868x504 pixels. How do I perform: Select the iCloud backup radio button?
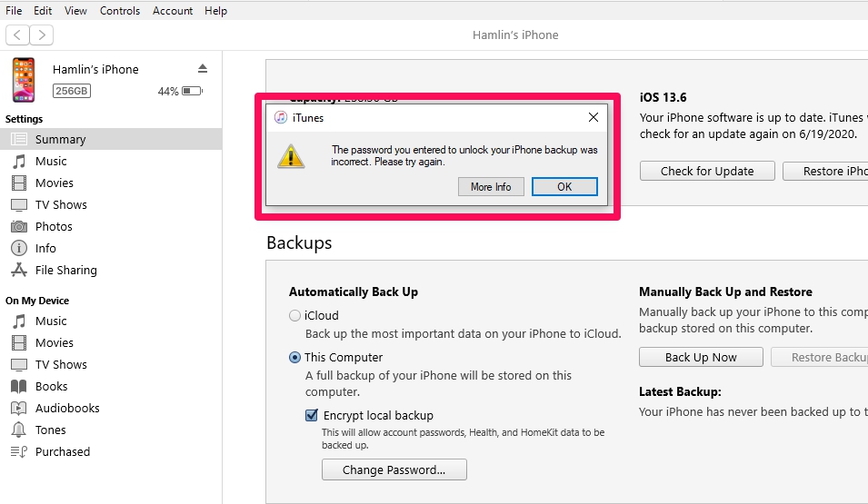pyautogui.click(x=295, y=315)
